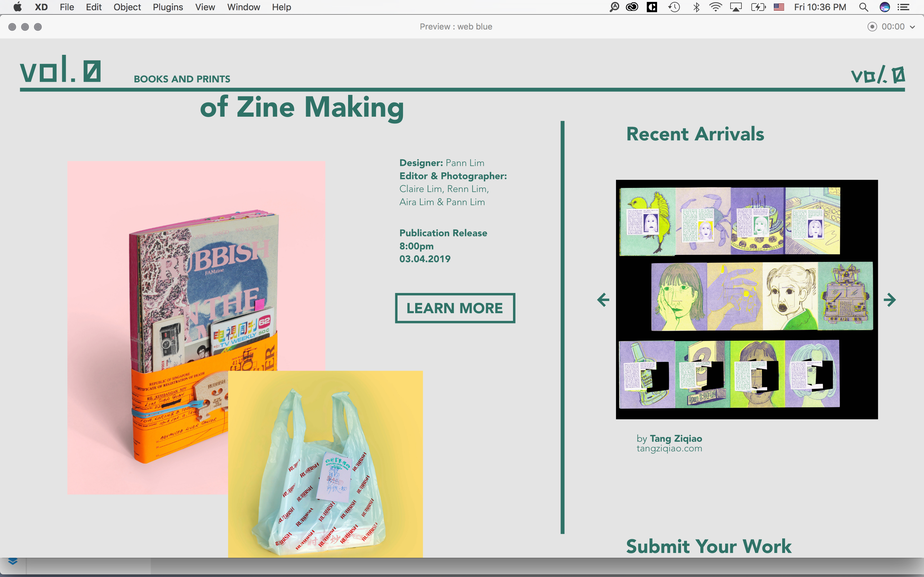Open the US flag input source menu

pyautogui.click(x=779, y=7)
